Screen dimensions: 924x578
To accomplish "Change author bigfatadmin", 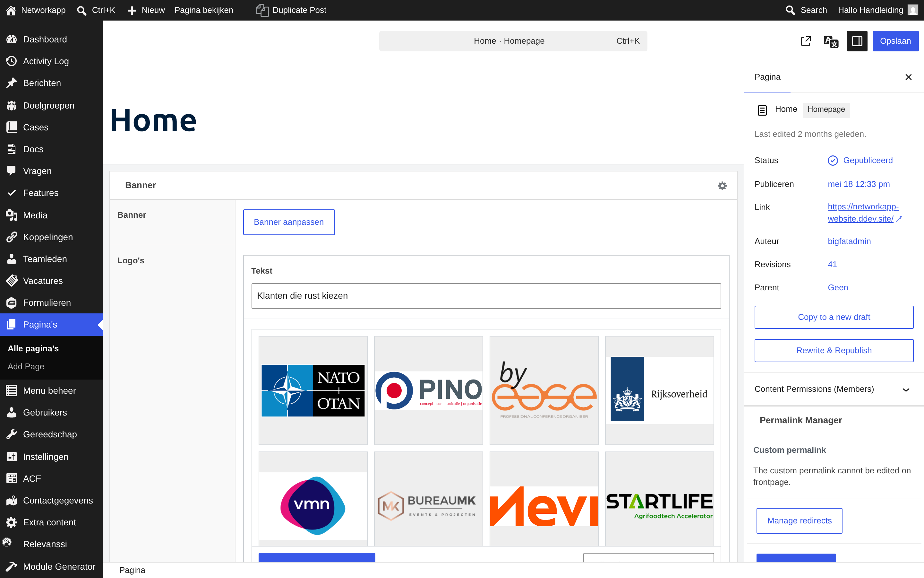I will click(849, 241).
